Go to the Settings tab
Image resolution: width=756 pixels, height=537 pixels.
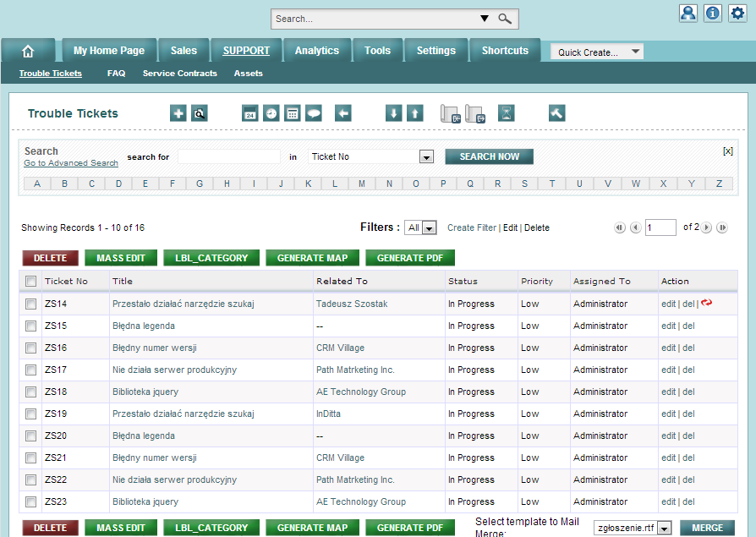pos(436,51)
